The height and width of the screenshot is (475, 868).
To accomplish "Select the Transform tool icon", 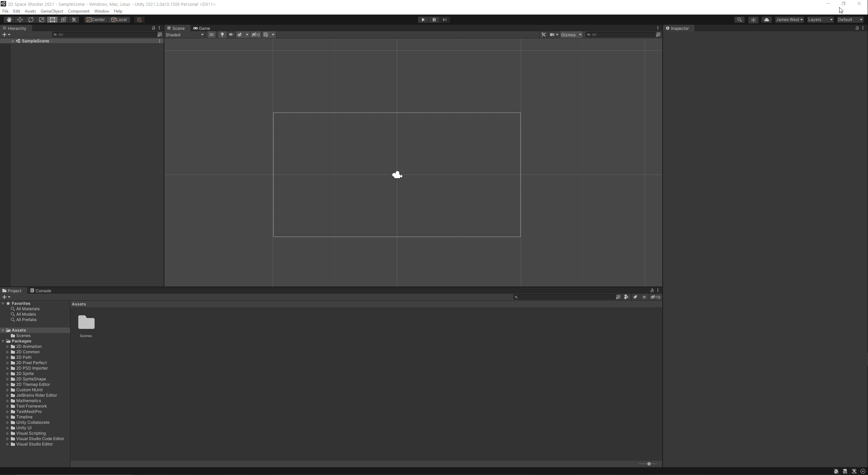I will [x=63, y=20].
